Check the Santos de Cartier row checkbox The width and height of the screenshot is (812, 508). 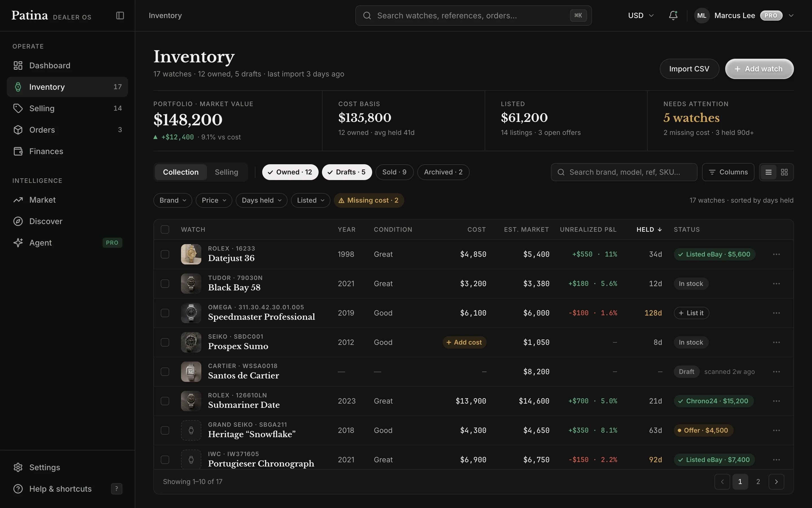[x=165, y=372]
